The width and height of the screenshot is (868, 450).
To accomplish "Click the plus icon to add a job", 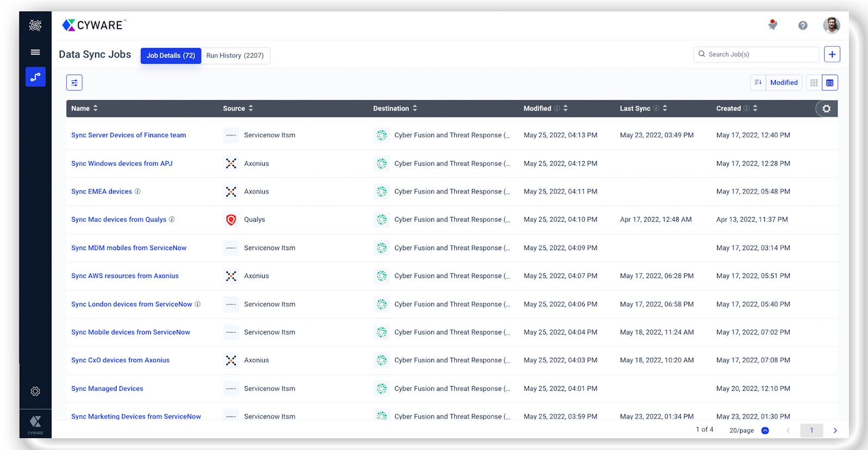I will pyautogui.click(x=832, y=54).
